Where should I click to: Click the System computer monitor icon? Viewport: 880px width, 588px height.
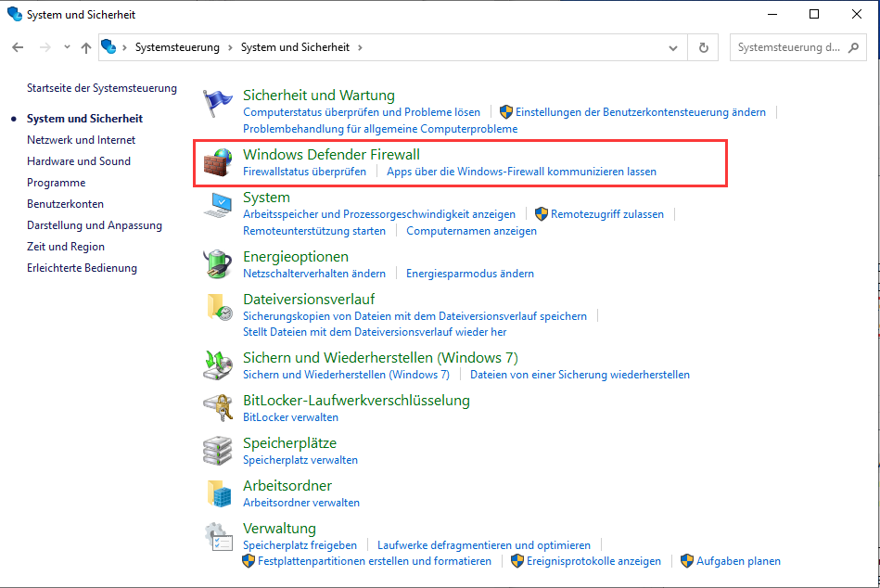[219, 206]
